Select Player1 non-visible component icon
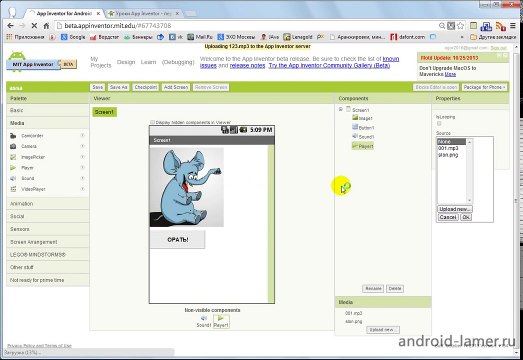This screenshot has height=360, width=523. 220,318
